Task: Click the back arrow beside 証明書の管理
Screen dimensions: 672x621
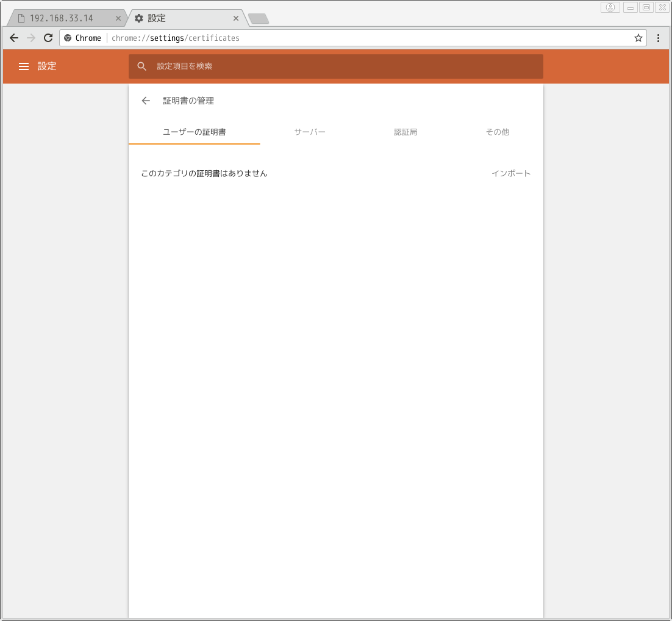Action: click(146, 101)
